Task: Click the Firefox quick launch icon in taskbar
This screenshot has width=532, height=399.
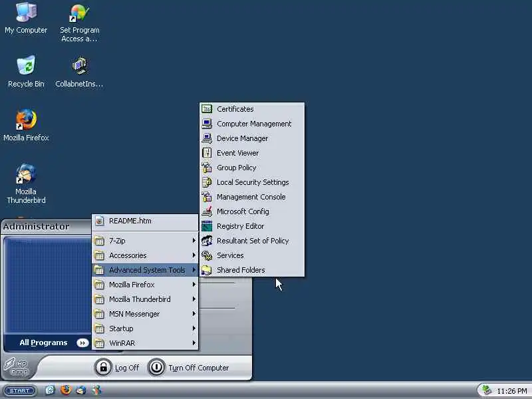Action: pyautogui.click(x=65, y=390)
